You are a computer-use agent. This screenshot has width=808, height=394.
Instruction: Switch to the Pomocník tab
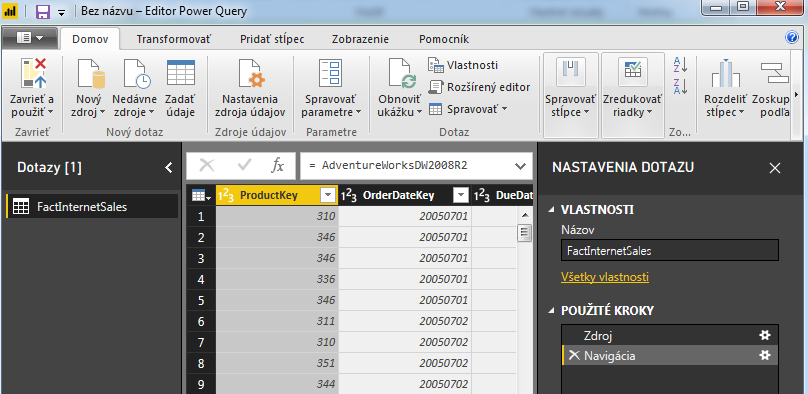[444, 39]
